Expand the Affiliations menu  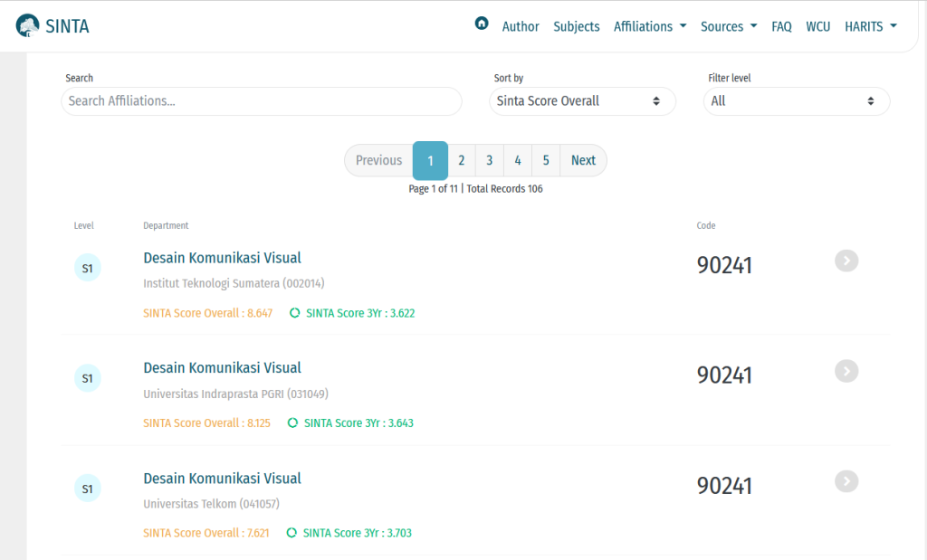(650, 26)
